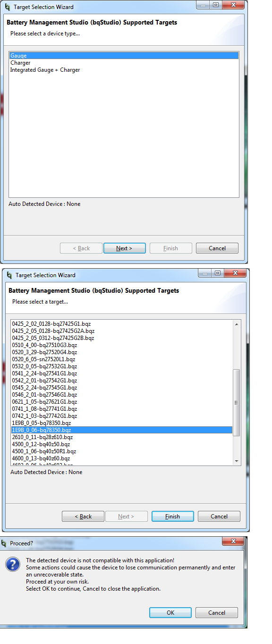Image resolution: width=272 pixels, height=644 pixels.
Task: Click the target list scrollbar thumb
Action: coord(237,402)
